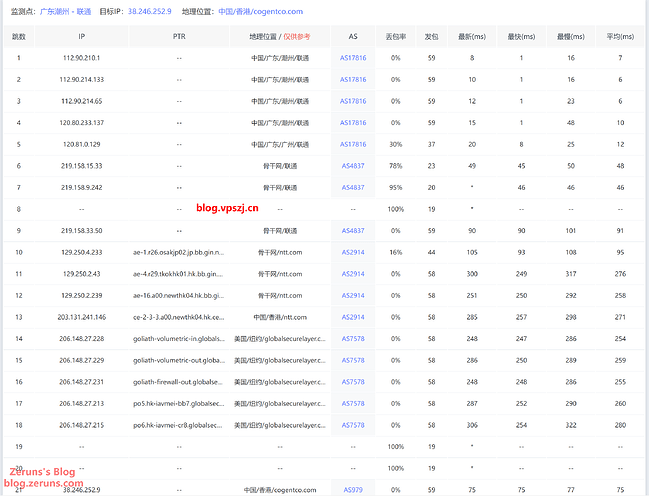
Task: Select IP cell 206.148.27.228
Action: (x=82, y=338)
